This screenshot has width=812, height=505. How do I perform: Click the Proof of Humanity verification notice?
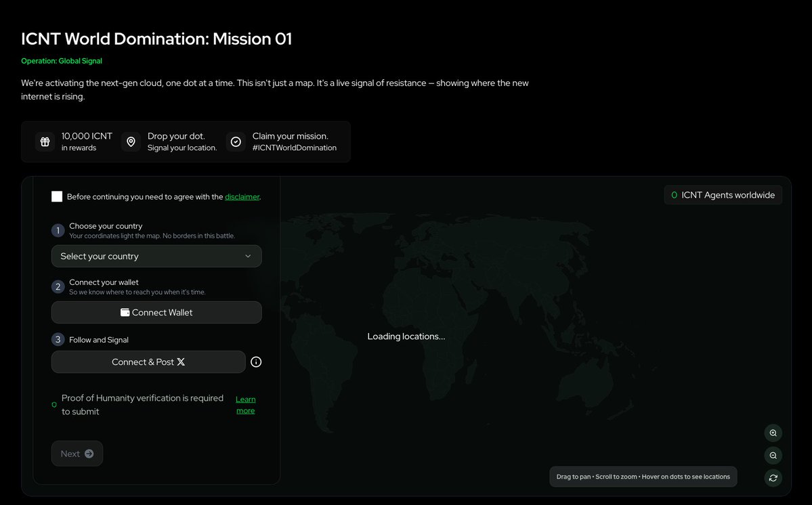tap(142, 405)
